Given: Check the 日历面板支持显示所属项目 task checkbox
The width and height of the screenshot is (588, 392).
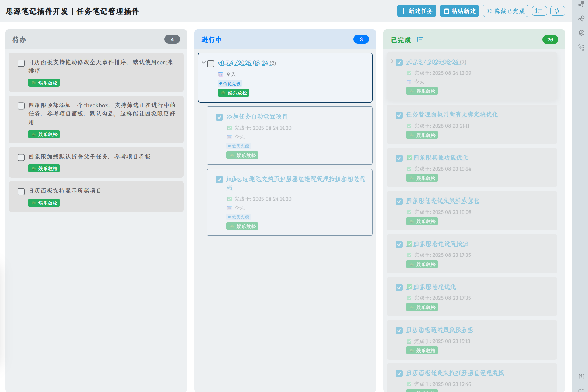Looking at the screenshot, I should click(21, 192).
